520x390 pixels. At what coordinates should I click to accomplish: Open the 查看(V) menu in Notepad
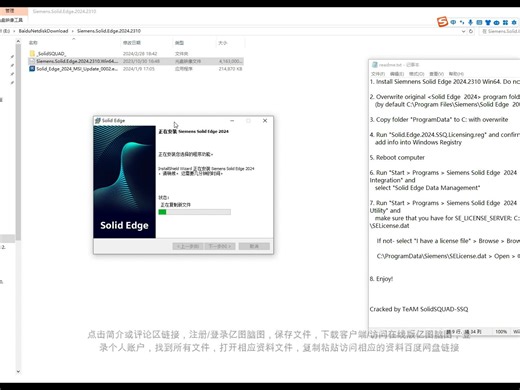click(436, 74)
